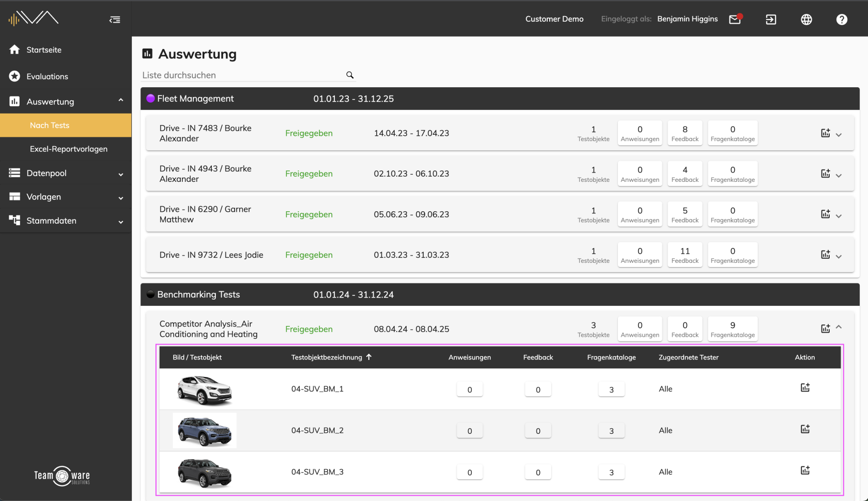Click report icon for Drive IN 4943 row
868x501 pixels.
click(826, 174)
